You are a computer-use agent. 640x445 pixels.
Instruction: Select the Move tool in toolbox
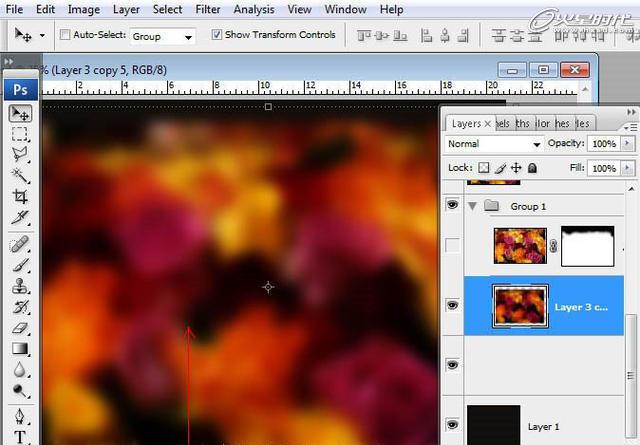pos(20,114)
